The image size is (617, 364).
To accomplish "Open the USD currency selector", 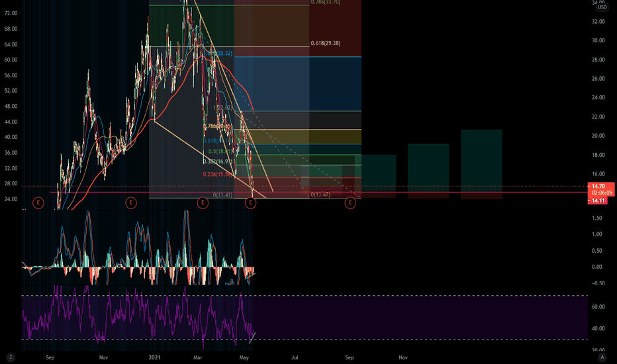I will (602, 7).
